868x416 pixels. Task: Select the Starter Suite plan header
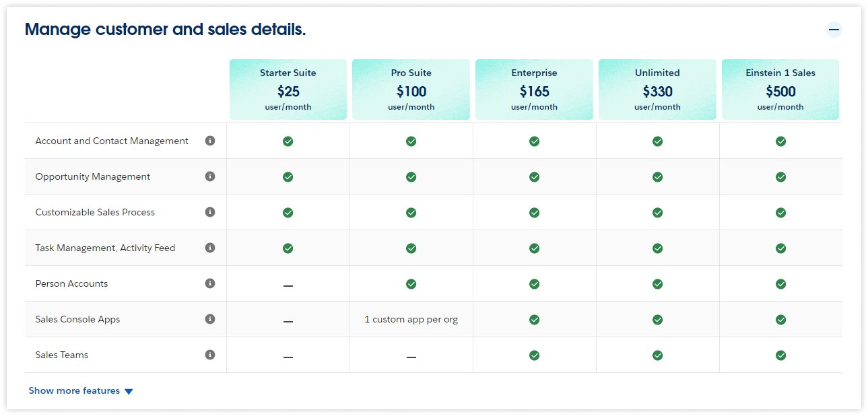point(288,89)
